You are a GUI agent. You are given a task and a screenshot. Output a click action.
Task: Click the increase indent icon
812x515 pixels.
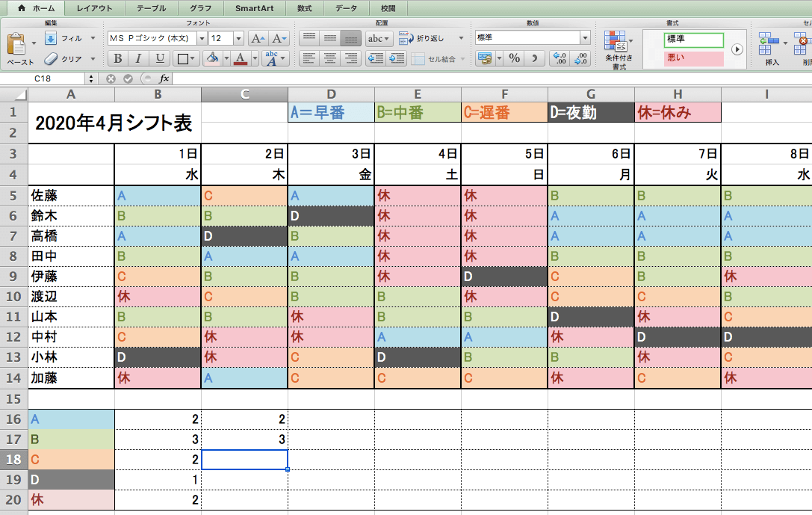click(x=397, y=58)
